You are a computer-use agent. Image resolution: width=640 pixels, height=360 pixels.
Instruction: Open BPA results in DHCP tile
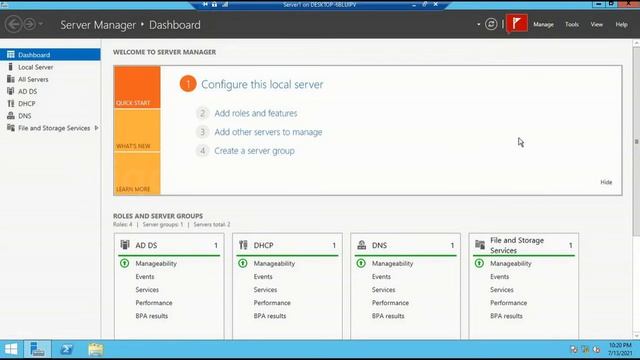(x=270, y=316)
